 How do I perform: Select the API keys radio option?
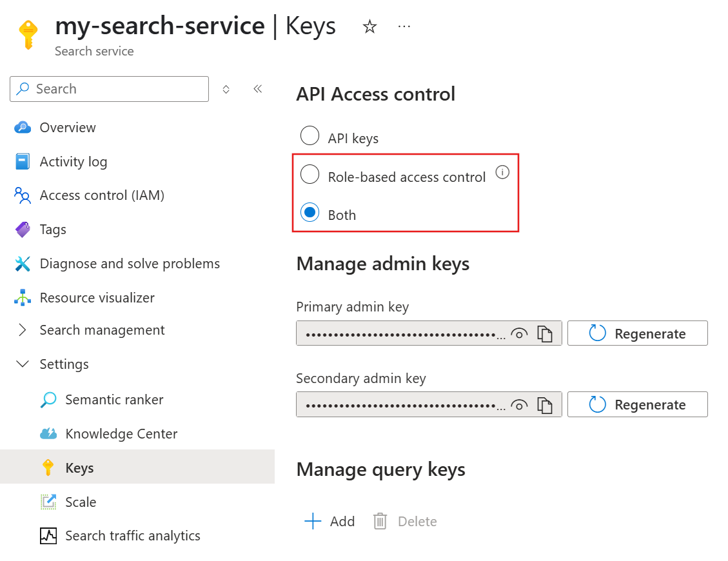coord(310,135)
